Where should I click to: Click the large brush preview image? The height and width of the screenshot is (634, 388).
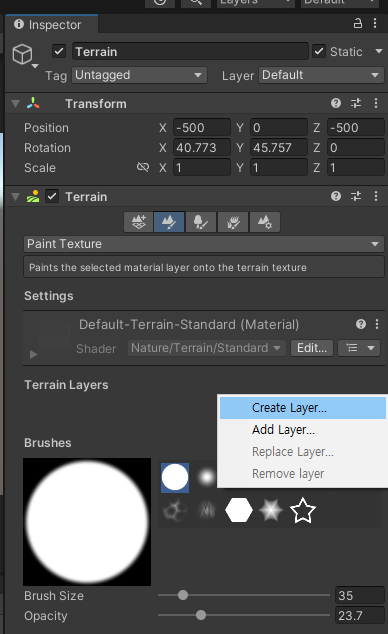(x=87, y=522)
